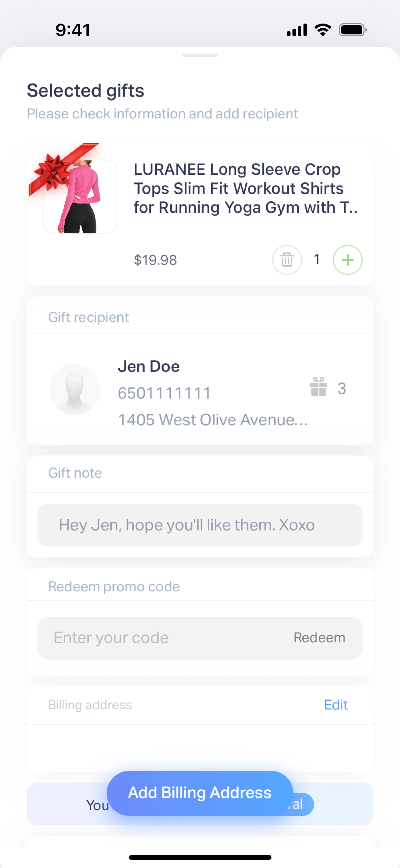400x868 pixels.
Task: Tap the trash icon to remove gift
Action: (x=286, y=260)
